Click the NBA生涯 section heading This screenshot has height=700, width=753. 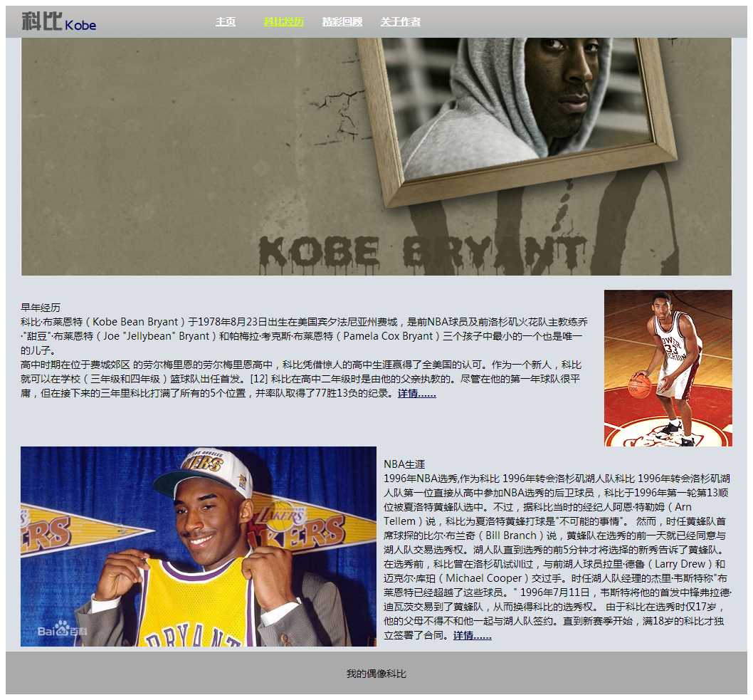(x=404, y=464)
